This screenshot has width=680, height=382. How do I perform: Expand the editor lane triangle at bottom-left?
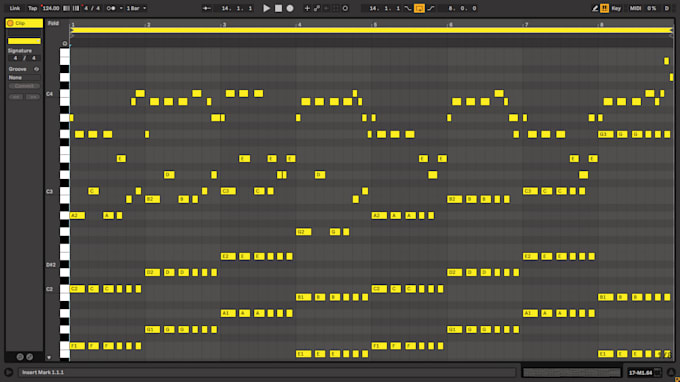coord(49,357)
